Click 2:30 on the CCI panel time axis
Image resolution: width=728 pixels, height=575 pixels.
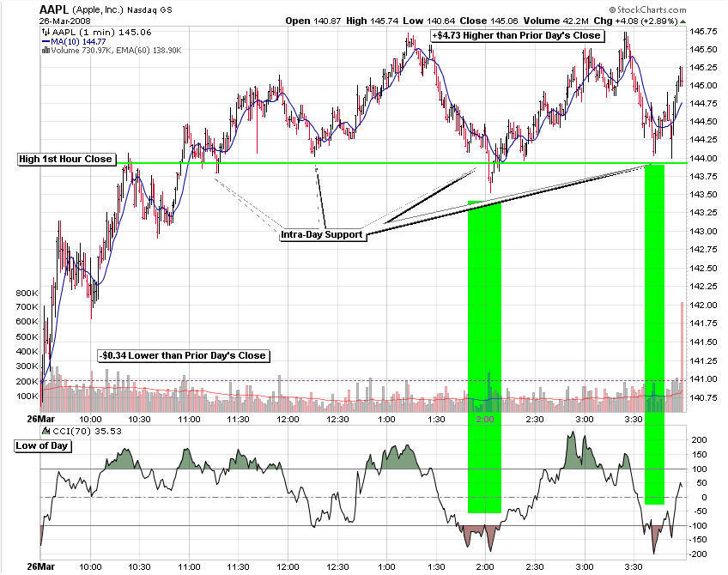534,566
